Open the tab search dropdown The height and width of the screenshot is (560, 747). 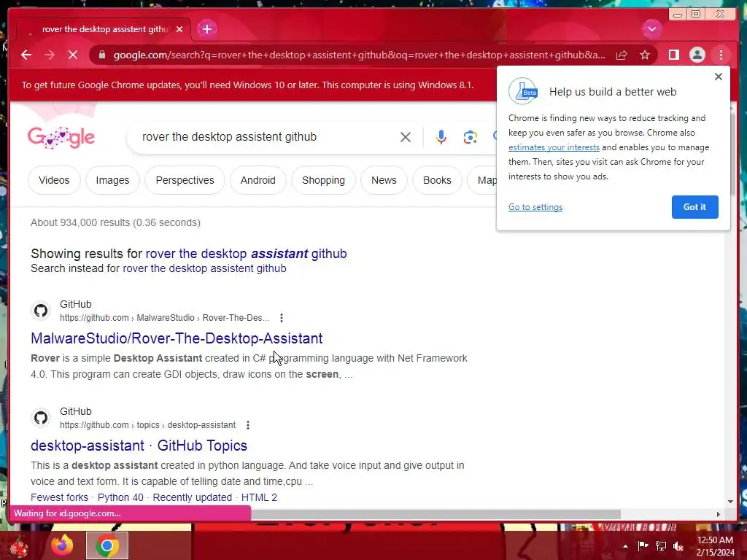pyautogui.click(x=651, y=29)
